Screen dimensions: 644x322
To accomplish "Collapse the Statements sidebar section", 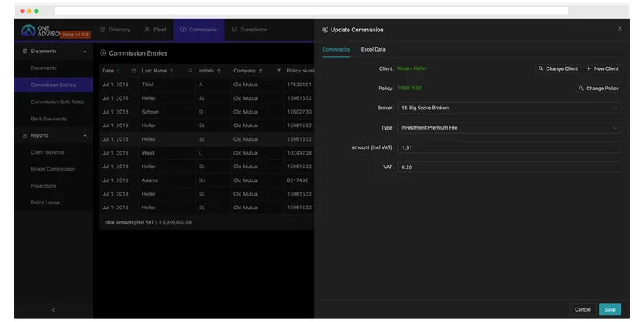I will [x=85, y=52].
